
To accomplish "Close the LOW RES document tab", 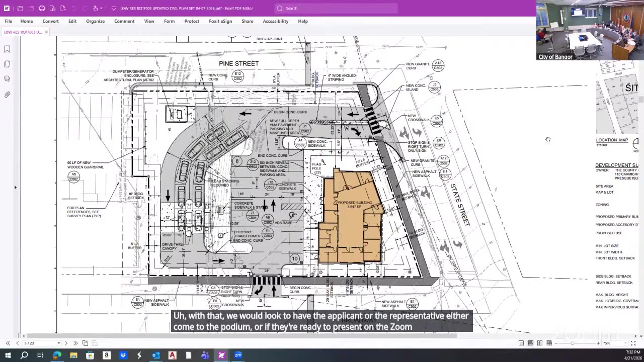I will pos(46,32).
